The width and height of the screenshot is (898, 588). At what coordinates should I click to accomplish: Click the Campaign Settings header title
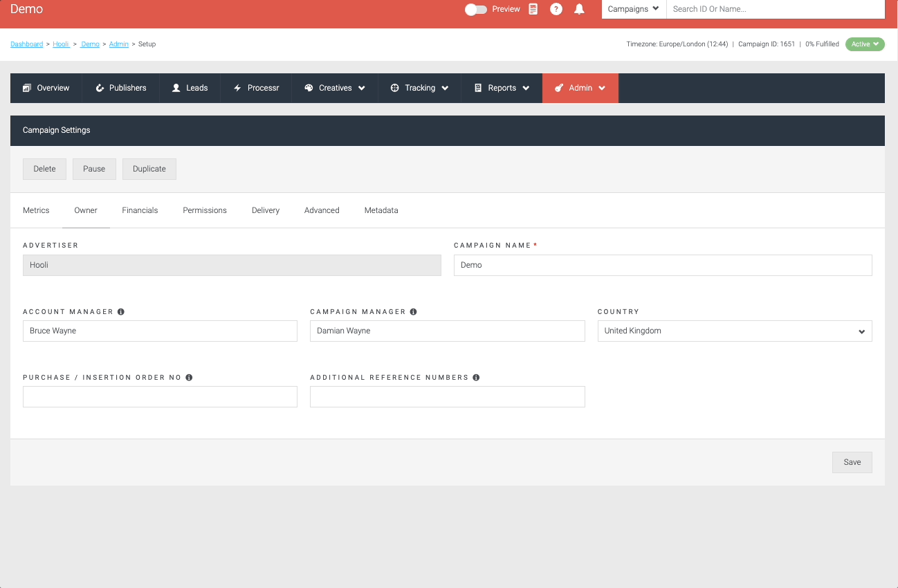coord(57,130)
